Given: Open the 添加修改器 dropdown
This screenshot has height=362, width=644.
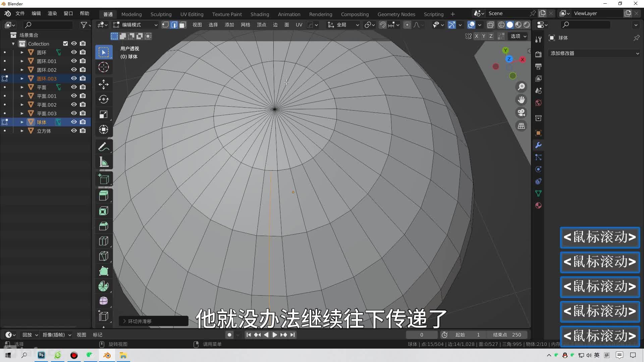Looking at the screenshot, I should [x=594, y=53].
